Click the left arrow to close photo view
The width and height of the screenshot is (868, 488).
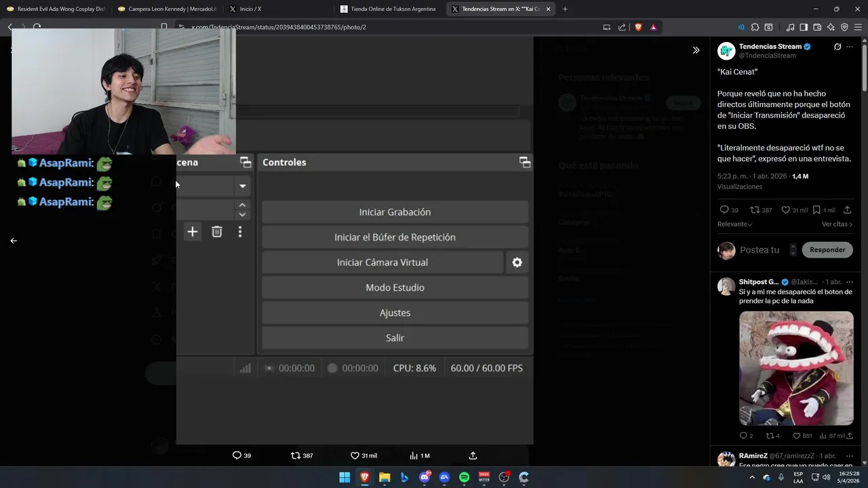coord(14,241)
